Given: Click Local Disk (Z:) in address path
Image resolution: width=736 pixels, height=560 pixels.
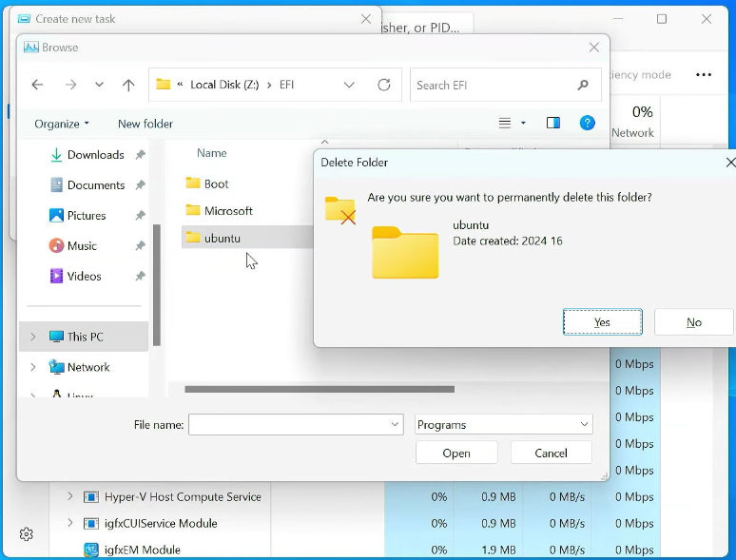Looking at the screenshot, I should (224, 85).
